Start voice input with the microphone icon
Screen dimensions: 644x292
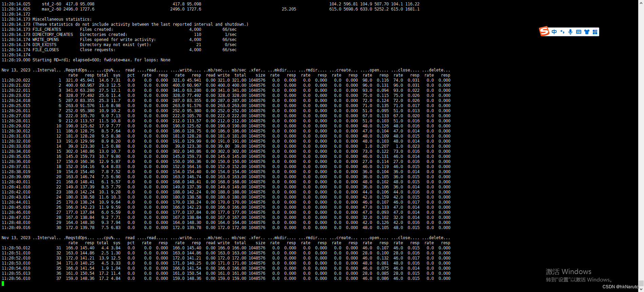(570, 32)
